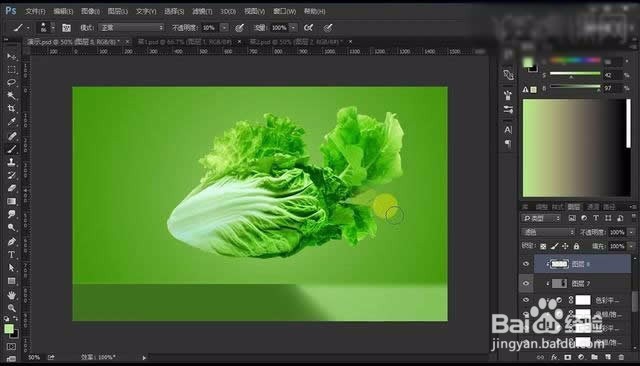Open the 图像 menu
The height and width of the screenshot is (366, 640).
[90, 11]
